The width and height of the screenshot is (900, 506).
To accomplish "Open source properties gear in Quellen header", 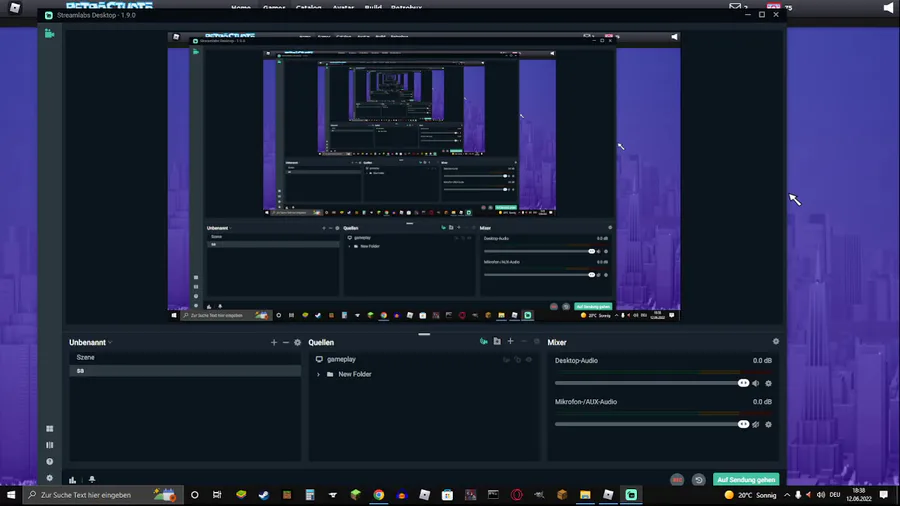I will click(x=537, y=341).
